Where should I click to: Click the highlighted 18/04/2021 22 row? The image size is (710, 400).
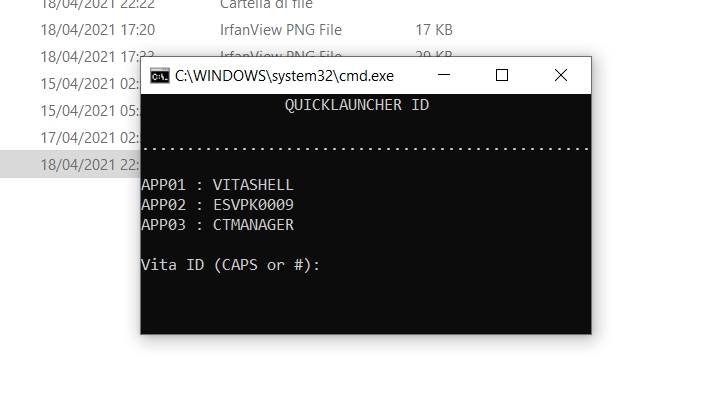[70, 164]
